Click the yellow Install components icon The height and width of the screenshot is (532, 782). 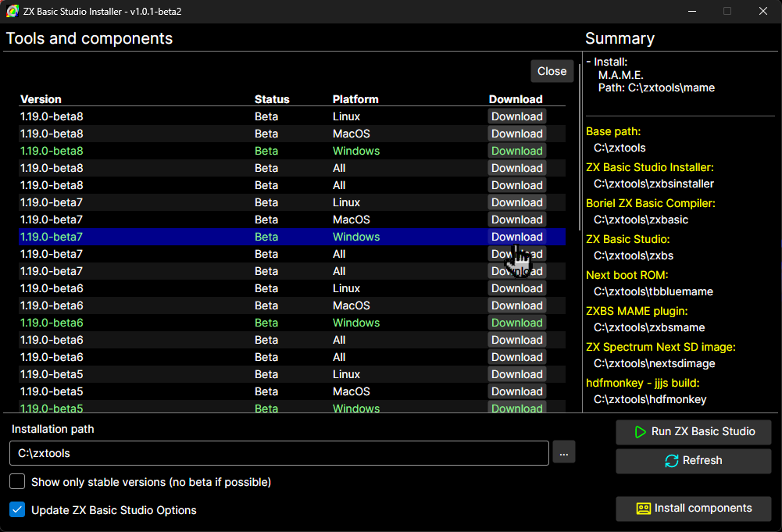point(644,508)
